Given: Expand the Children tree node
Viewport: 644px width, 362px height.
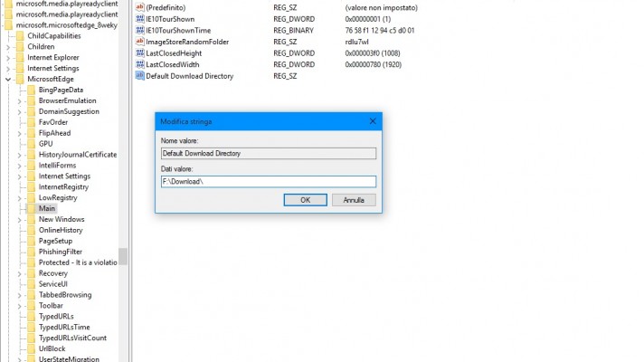Looking at the screenshot, I should pos(8,47).
